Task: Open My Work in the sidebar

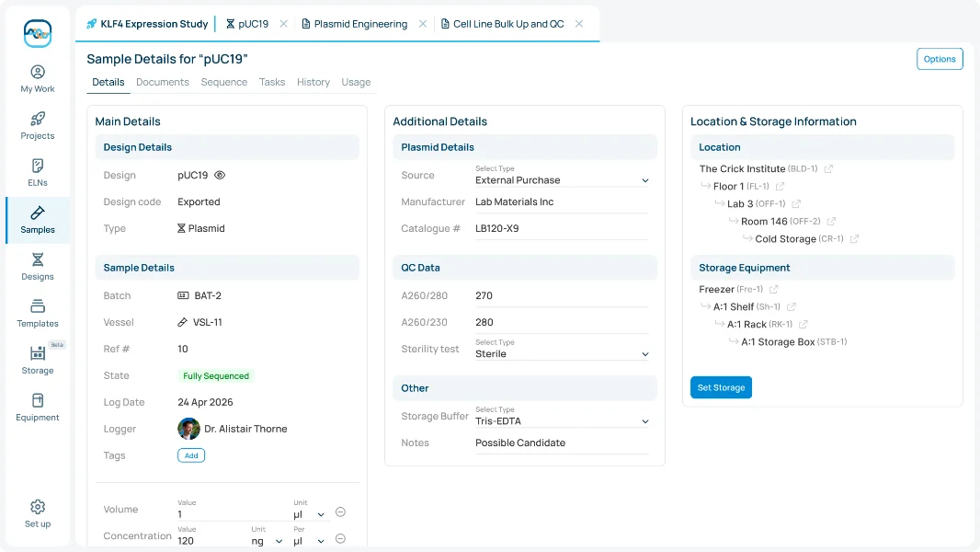Action: (38, 79)
